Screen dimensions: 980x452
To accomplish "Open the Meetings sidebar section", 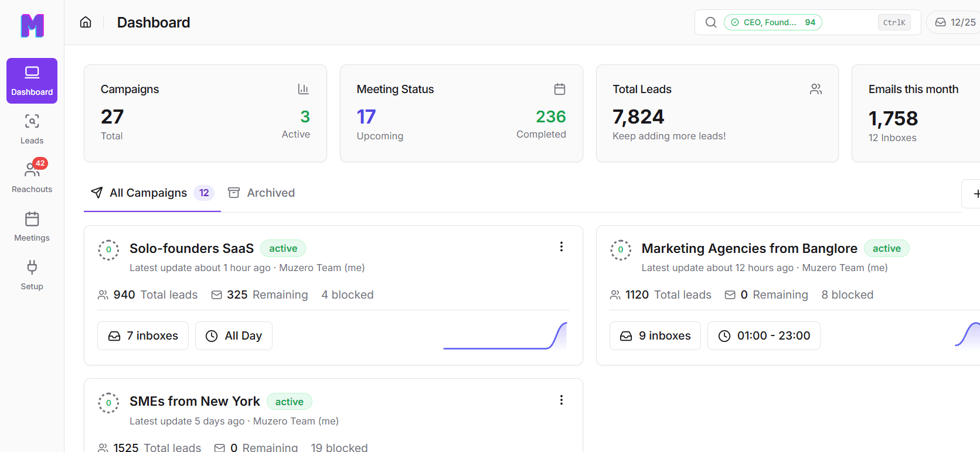I will tap(32, 227).
